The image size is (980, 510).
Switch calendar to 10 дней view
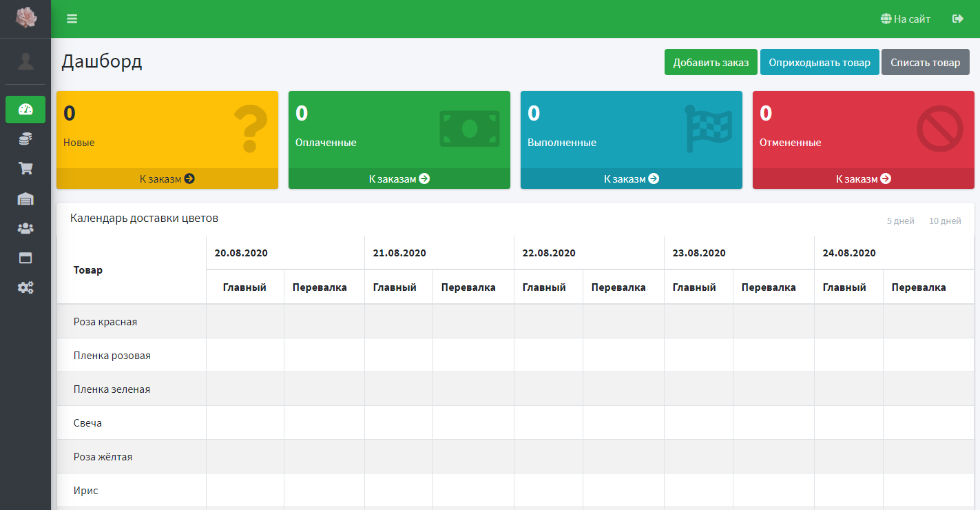[x=945, y=221]
